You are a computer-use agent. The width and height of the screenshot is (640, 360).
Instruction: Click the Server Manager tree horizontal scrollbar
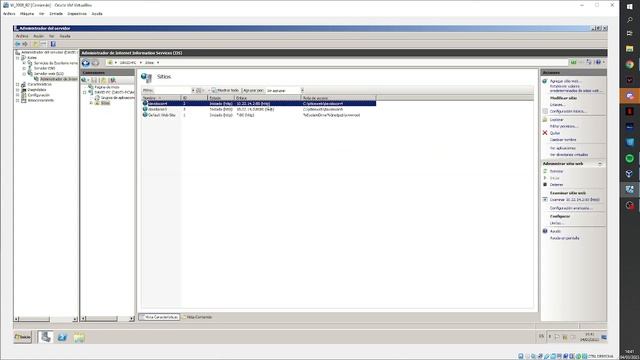point(46,319)
